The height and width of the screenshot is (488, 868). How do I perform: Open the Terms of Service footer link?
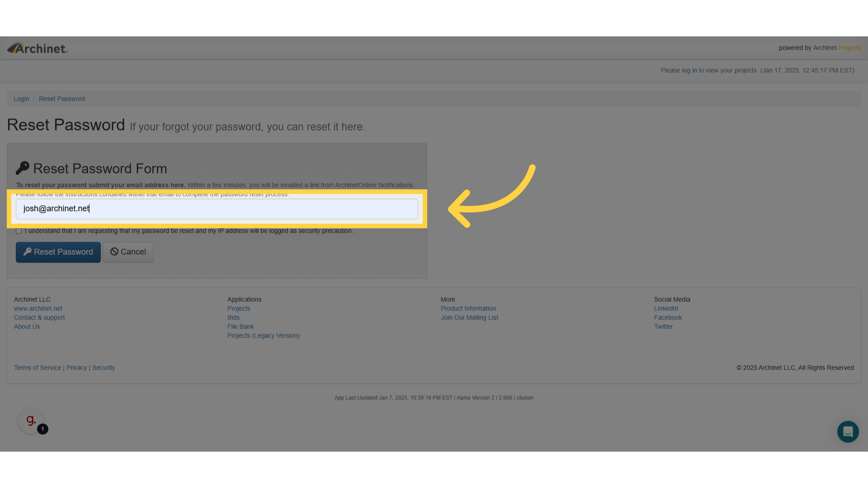tap(37, 367)
